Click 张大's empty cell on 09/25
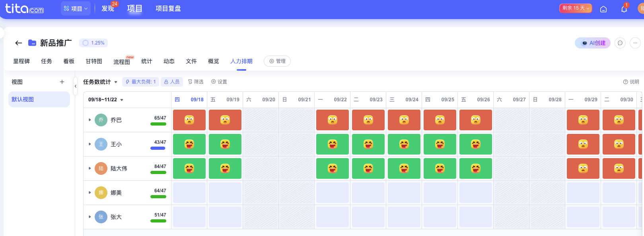Screen dimensions: 644x236 (x=440, y=217)
